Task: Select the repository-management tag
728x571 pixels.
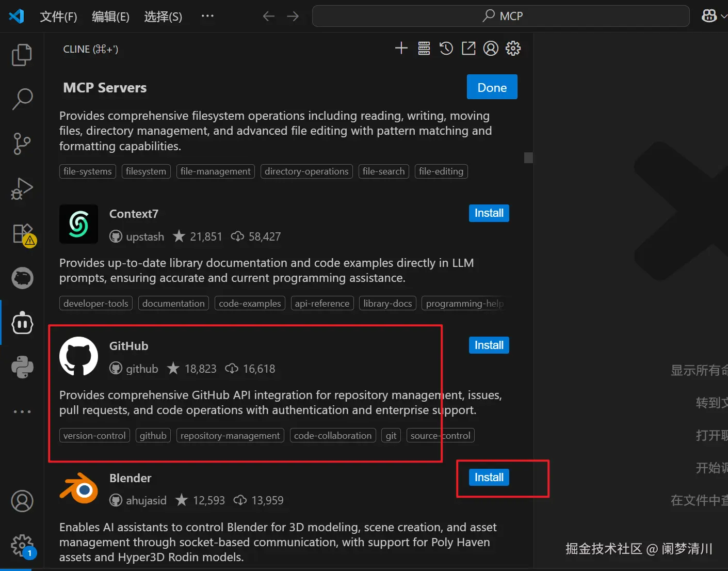Action: pyautogui.click(x=230, y=436)
